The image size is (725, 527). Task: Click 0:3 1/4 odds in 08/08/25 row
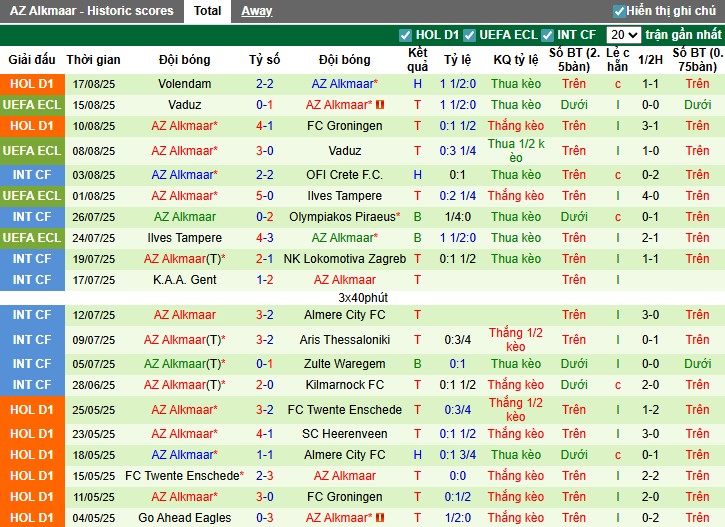[x=457, y=151]
